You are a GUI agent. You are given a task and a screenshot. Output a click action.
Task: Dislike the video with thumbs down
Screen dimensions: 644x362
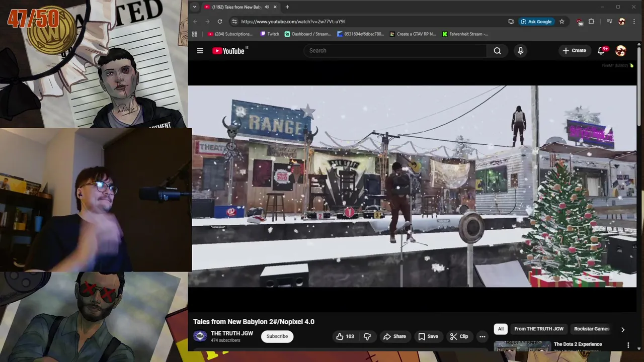367,336
